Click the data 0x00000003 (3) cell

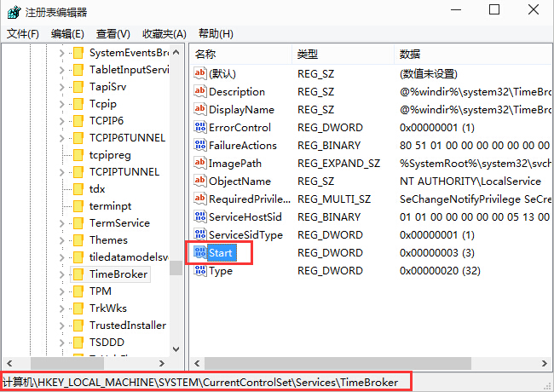[x=436, y=253]
